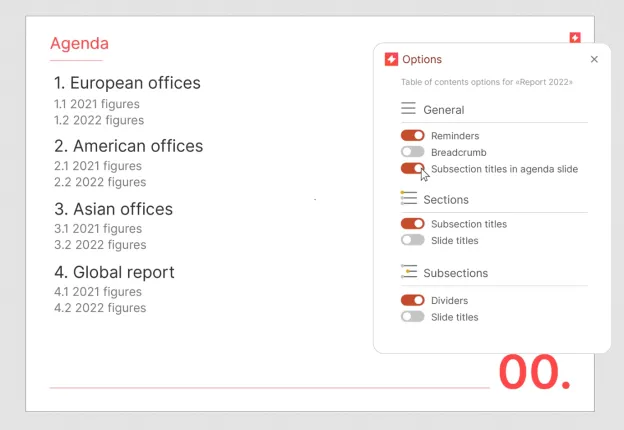Click 'Table of contents options for Report 2022' text
The width and height of the screenshot is (624, 430).
coord(487,82)
